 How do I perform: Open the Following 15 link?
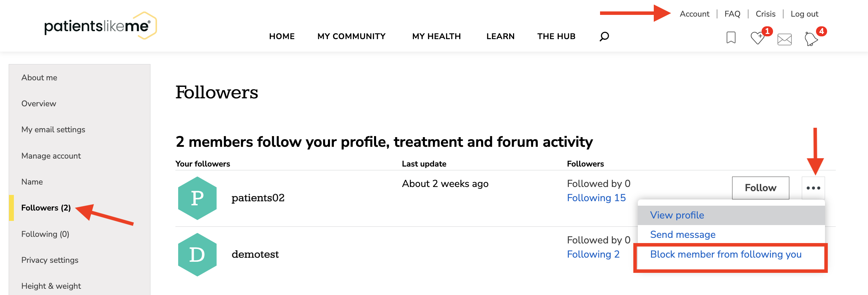tap(596, 198)
